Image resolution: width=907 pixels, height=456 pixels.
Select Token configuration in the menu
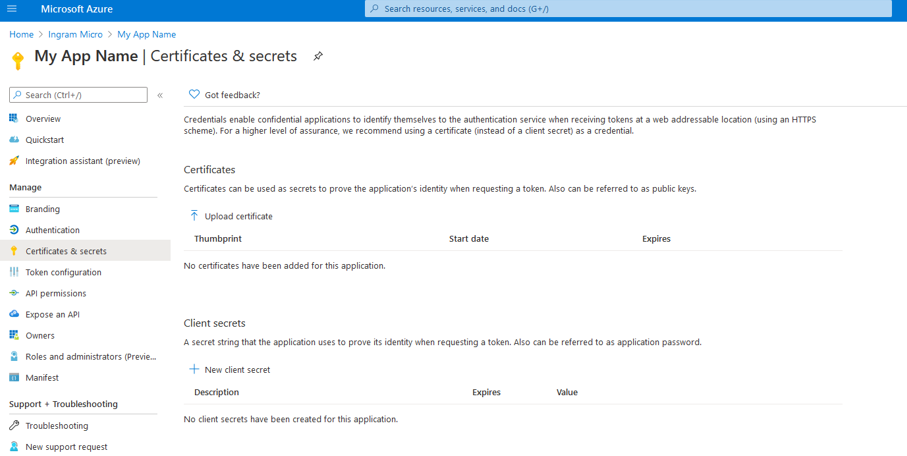click(x=63, y=272)
